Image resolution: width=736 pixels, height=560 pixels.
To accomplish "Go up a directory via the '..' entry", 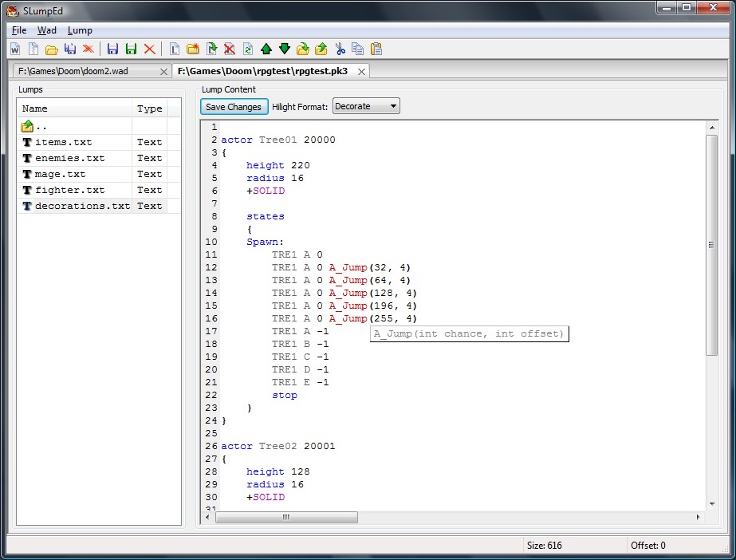I will pyautogui.click(x=40, y=126).
